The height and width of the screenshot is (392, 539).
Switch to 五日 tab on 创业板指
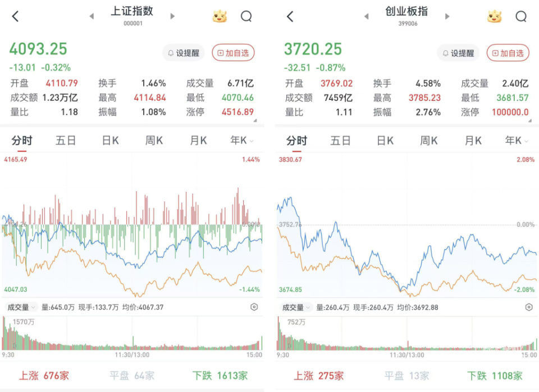340,140
